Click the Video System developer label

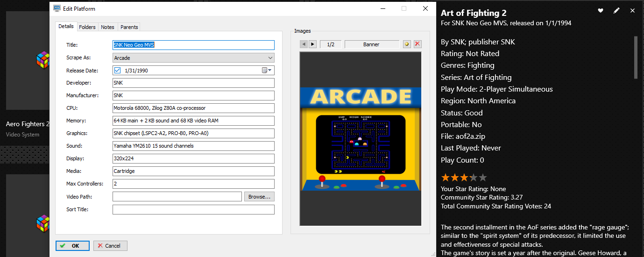(x=23, y=135)
